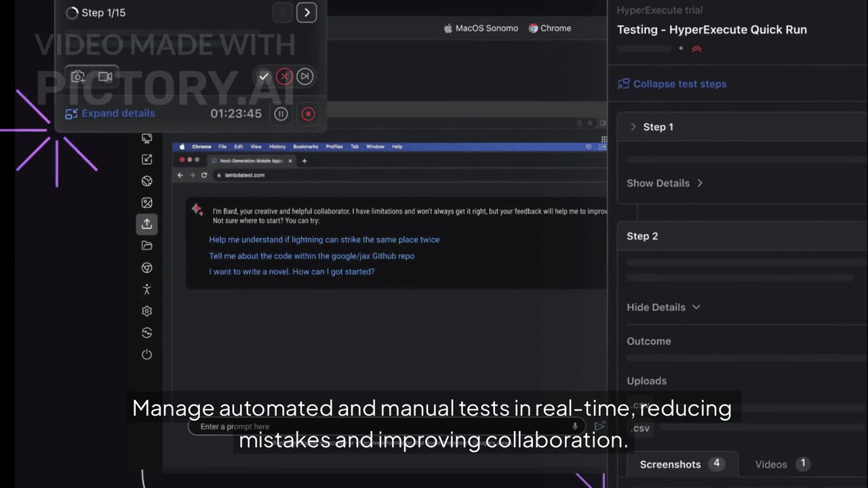Click the red priority arrows icon

[x=696, y=49]
